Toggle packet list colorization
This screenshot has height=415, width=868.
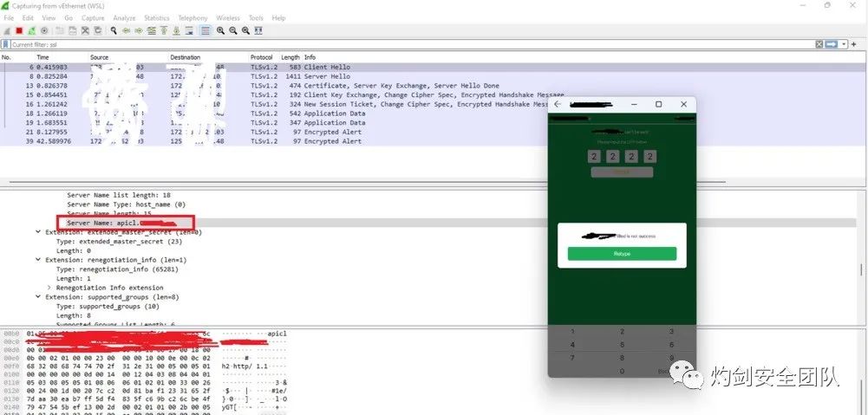pyautogui.click(x=206, y=31)
